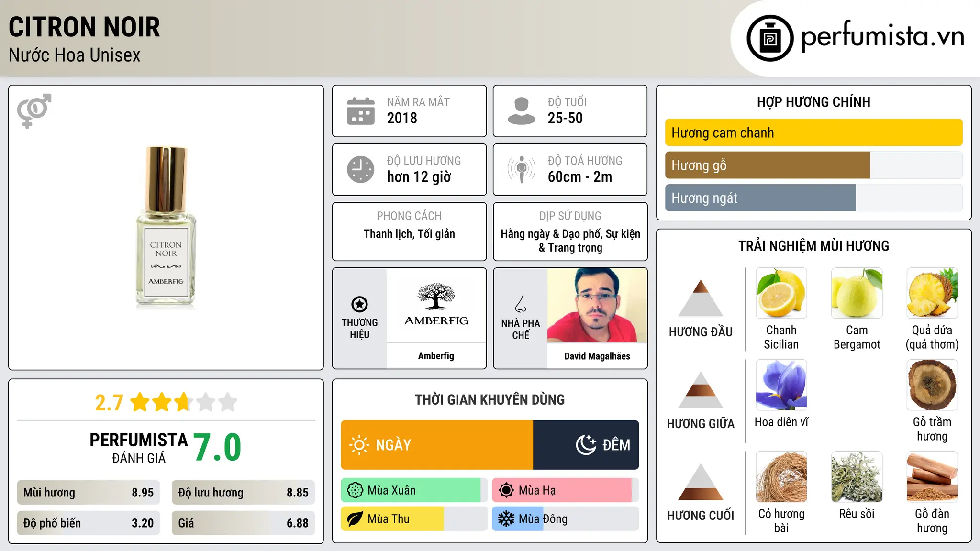Viewport: 980px width, 551px height.
Task: Click the Độ lưu hương 8.85 score box
Action: pyautogui.click(x=243, y=492)
